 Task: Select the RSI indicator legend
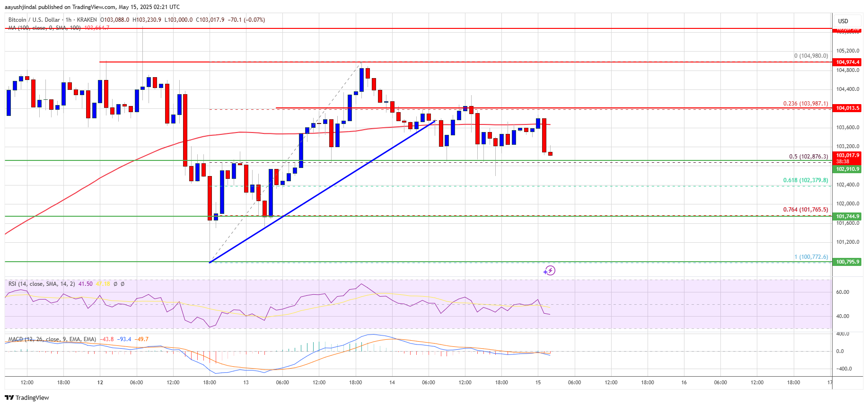tap(42, 284)
